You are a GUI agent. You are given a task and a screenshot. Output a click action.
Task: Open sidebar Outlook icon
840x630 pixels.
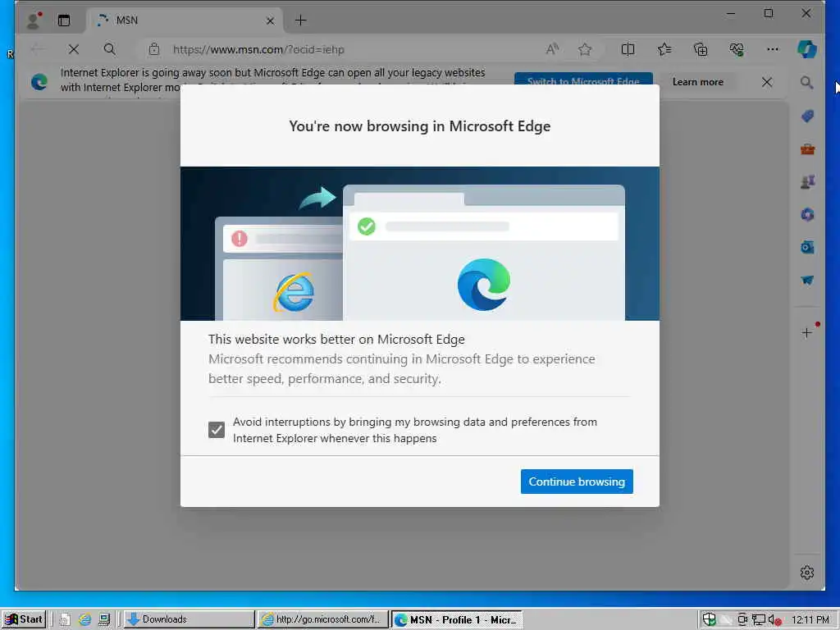click(807, 248)
